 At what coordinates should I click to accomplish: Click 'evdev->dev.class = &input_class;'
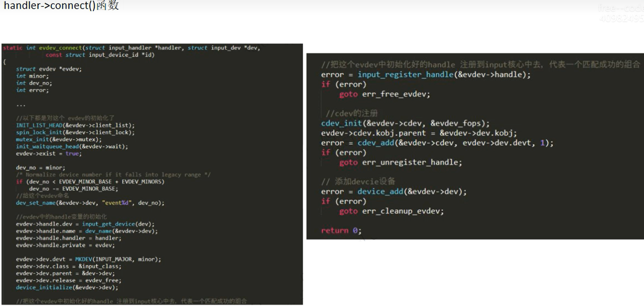[x=69, y=266]
